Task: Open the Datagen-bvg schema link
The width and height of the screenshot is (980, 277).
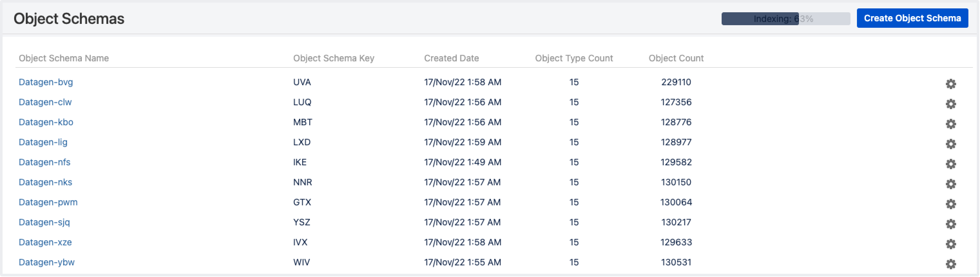Action: click(46, 82)
